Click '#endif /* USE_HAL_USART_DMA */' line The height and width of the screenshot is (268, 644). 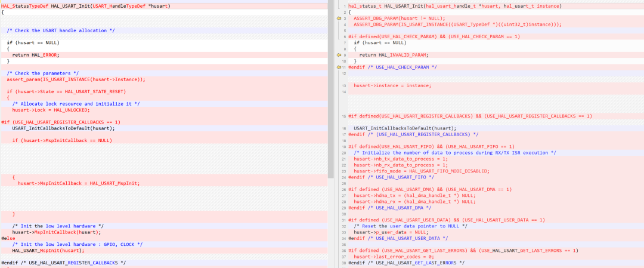click(x=390, y=208)
